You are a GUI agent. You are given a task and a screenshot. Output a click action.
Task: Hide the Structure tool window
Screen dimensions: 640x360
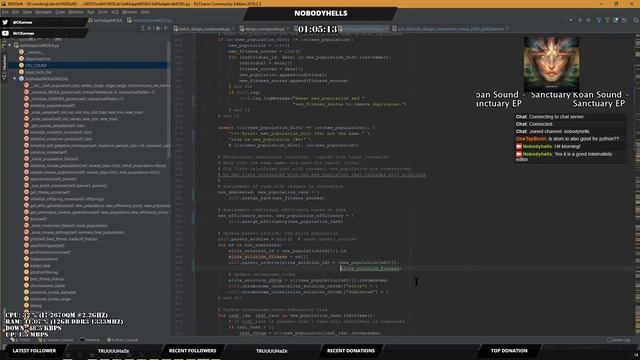click(x=166, y=29)
